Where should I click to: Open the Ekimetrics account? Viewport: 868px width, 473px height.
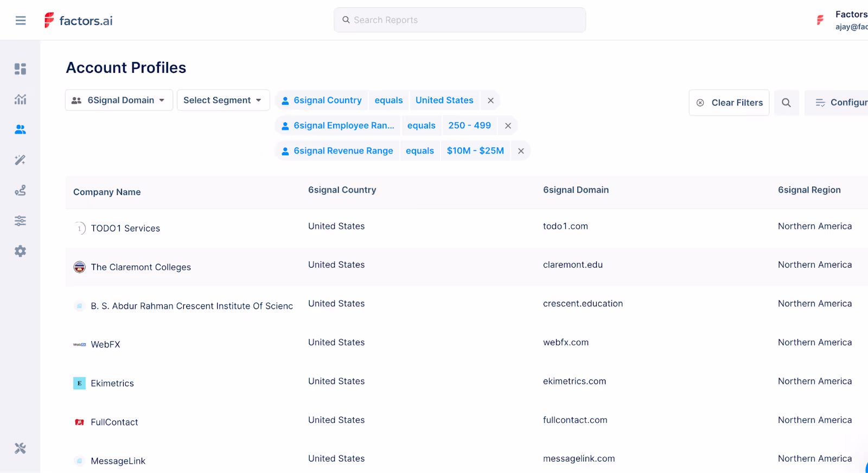click(x=112, y=383)
